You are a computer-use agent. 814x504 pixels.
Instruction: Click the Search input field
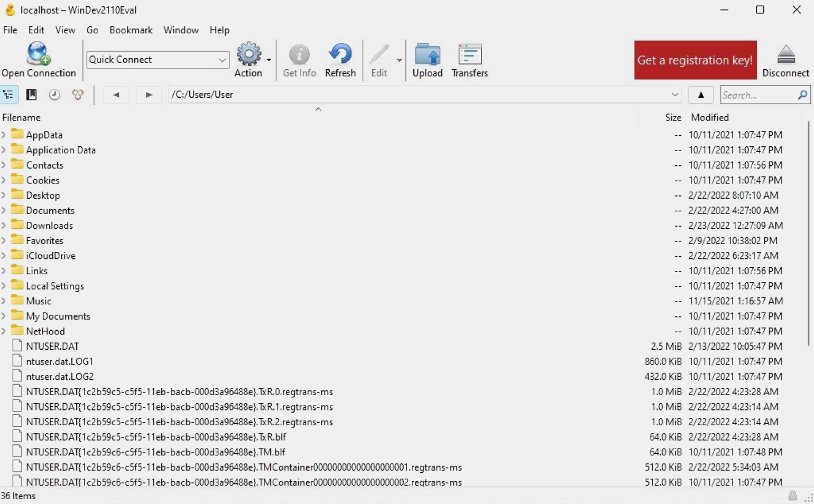tap(758, 95)
